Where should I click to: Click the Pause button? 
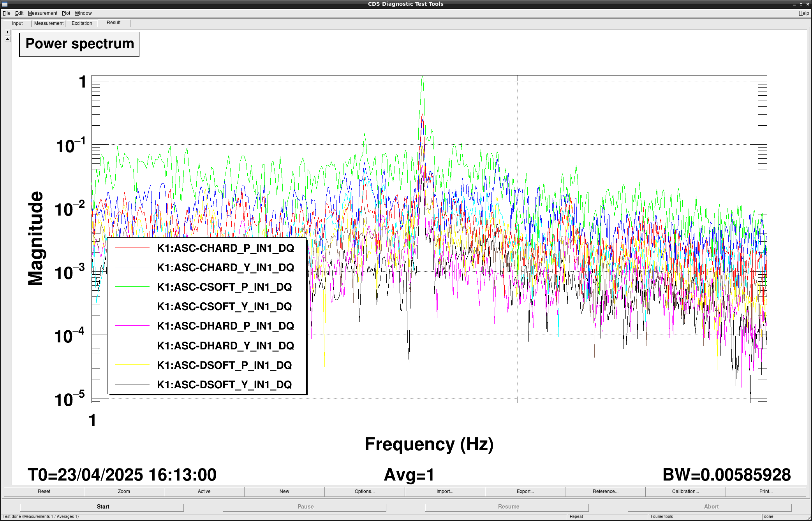(305, 507)
